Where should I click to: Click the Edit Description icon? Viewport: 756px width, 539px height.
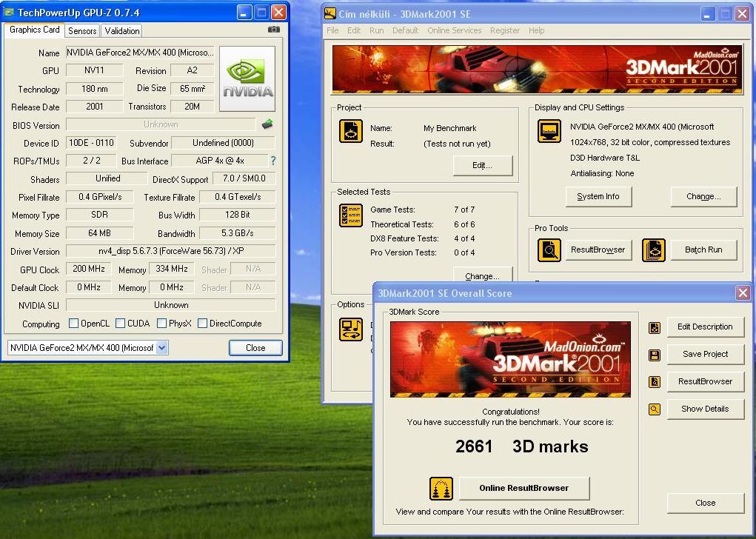(655, 328)
